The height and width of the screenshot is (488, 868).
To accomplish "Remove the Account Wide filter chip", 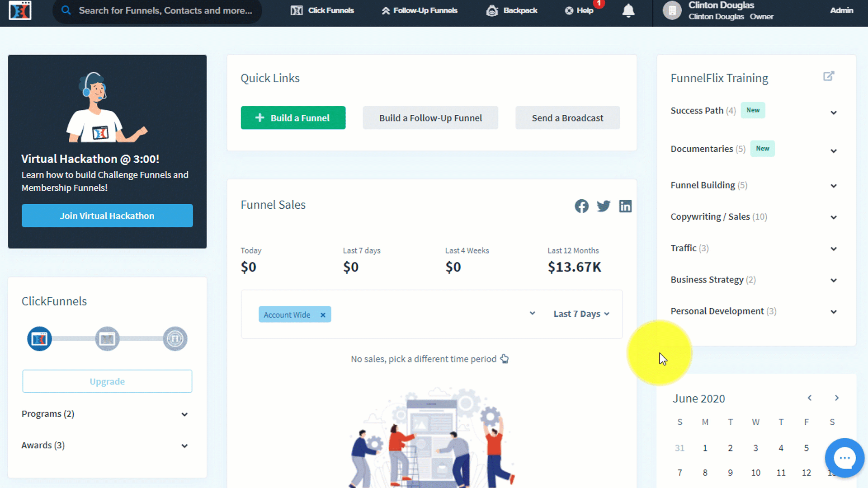I will [x=323, y=314].
